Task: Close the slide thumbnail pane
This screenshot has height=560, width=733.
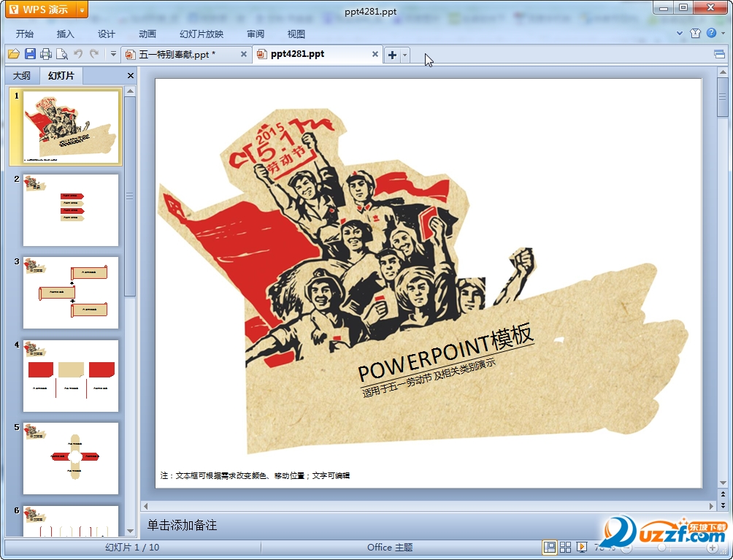Action: [131, 76]
